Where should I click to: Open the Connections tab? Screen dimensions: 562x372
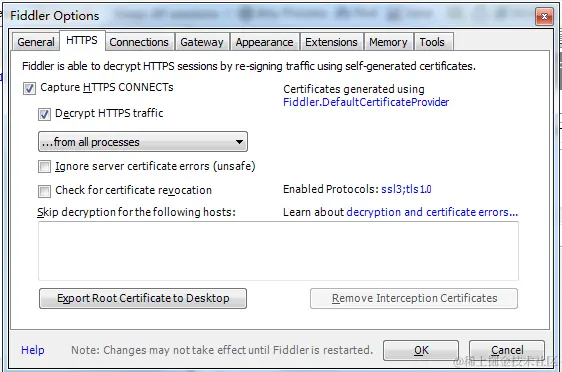[139, 42]
